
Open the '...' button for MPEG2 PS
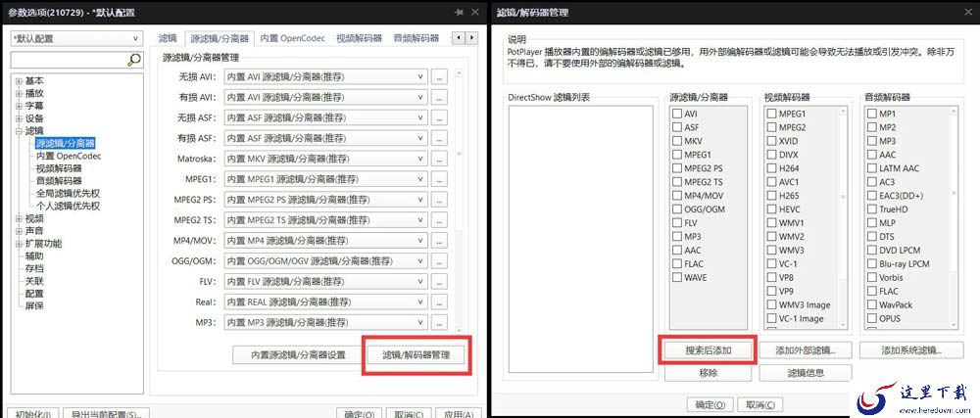(x=440, y=201)
